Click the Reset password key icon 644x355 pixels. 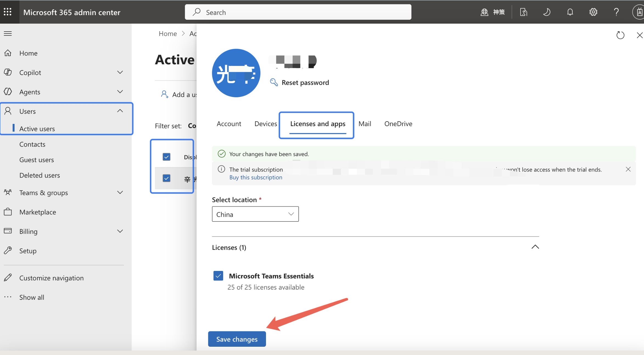pos(274,82)
